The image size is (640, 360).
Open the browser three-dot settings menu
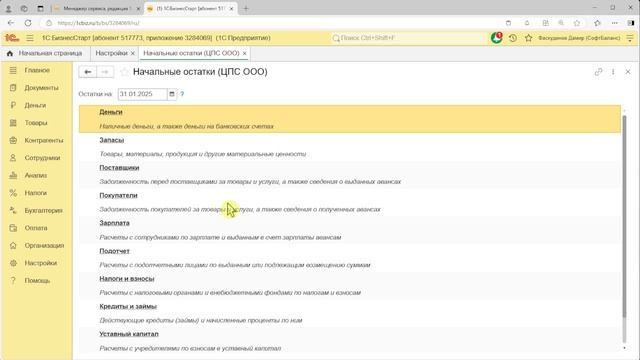coord(615,23)
